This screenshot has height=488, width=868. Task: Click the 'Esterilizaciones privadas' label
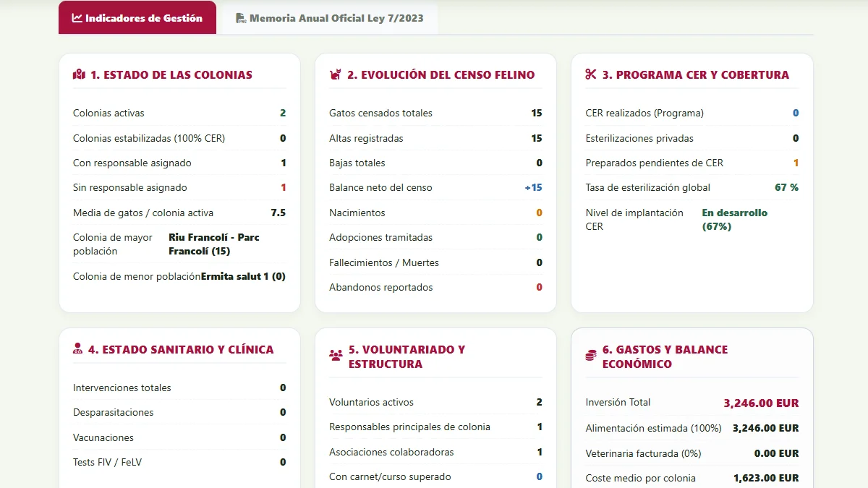[639, 138]
